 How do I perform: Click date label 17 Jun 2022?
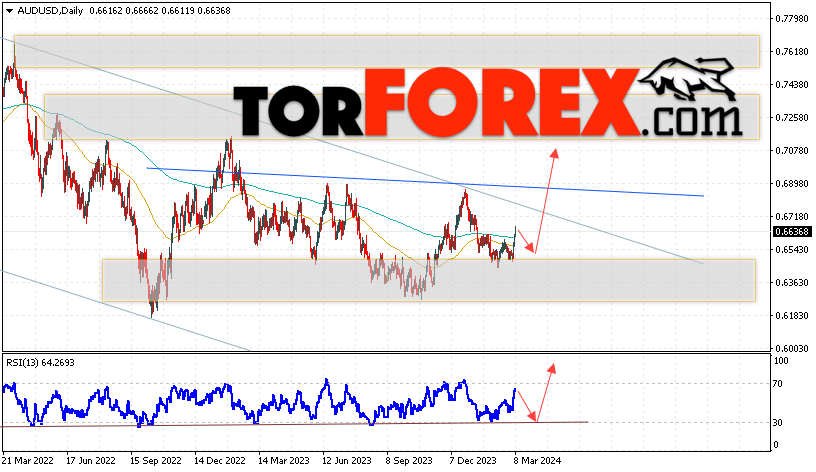[91, 461]
